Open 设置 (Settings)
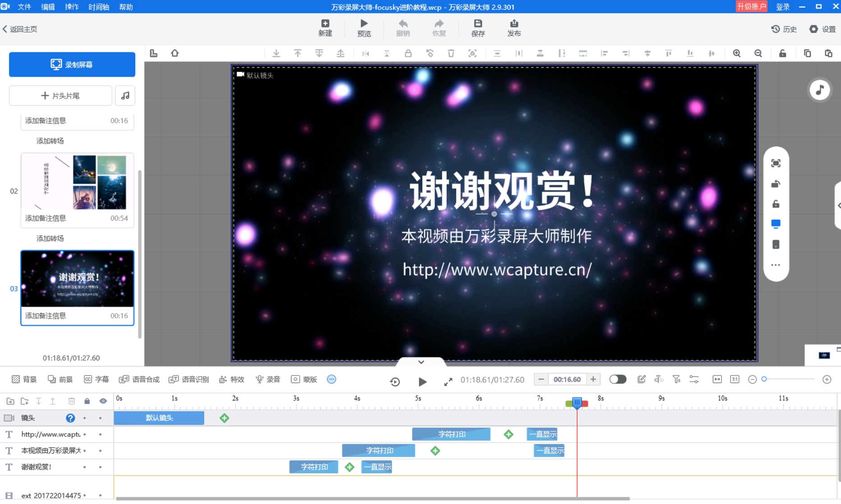The width and height of the screenshot is (841, 504). pos(823,29)
